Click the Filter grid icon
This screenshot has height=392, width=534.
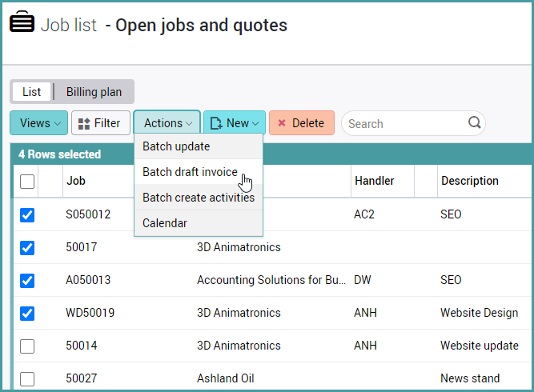coord(84,123)
